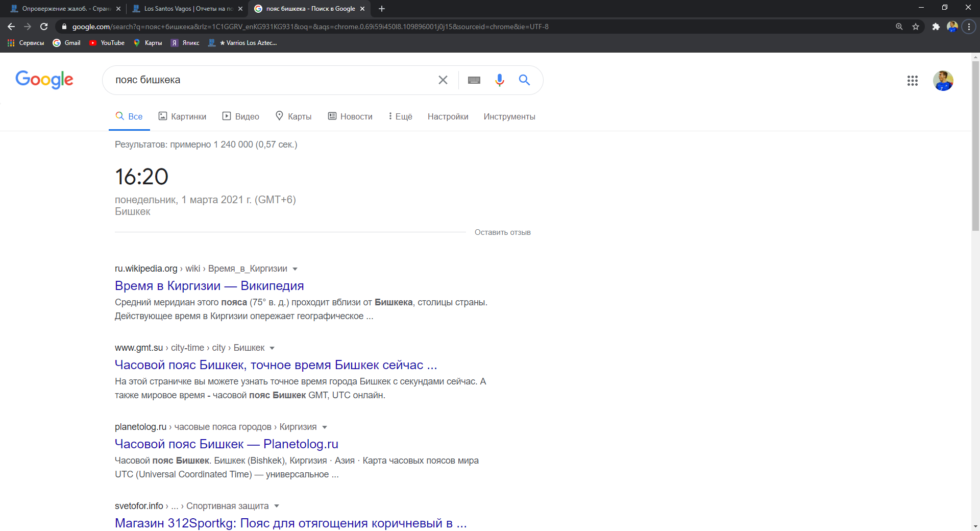Open the Сервисы apps bookmark
The width and height of the screenshot is (980, 531).
click(26, 43)
